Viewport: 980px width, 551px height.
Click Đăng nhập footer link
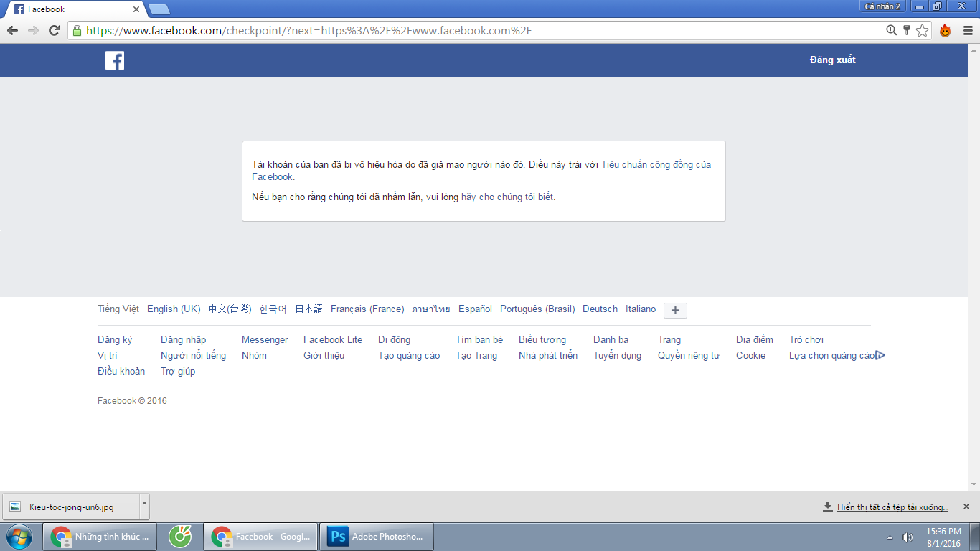pos(183,340)
